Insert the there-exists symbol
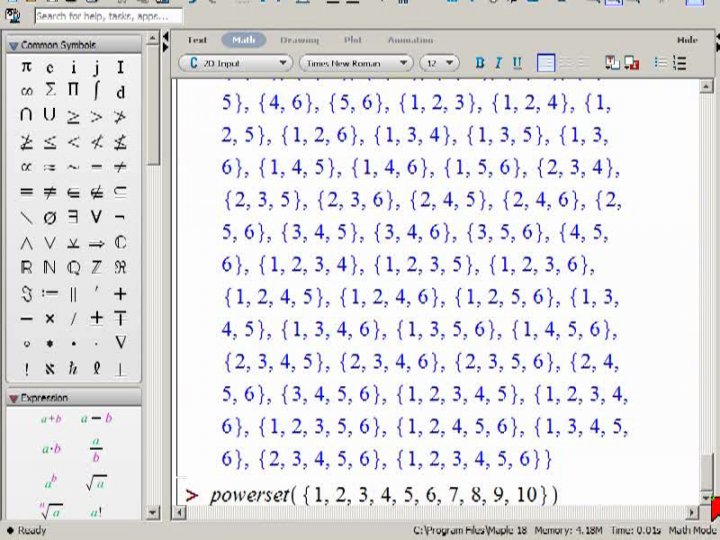 point(73,216)
